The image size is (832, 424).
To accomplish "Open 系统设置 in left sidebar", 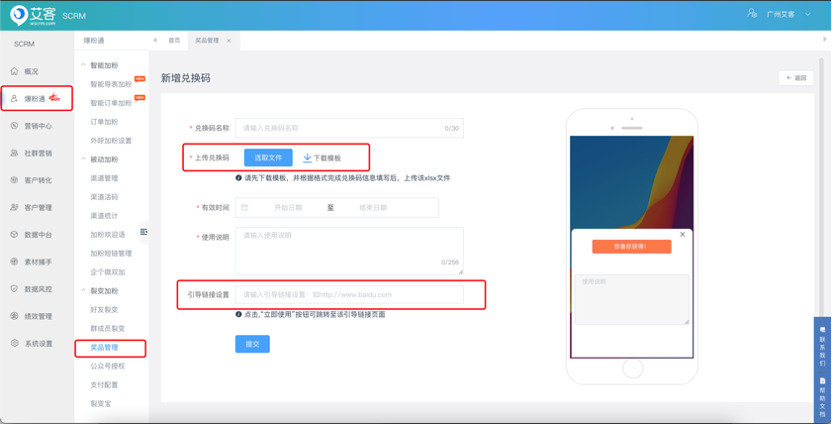I will pyautogui.click(x=37, y=343).
